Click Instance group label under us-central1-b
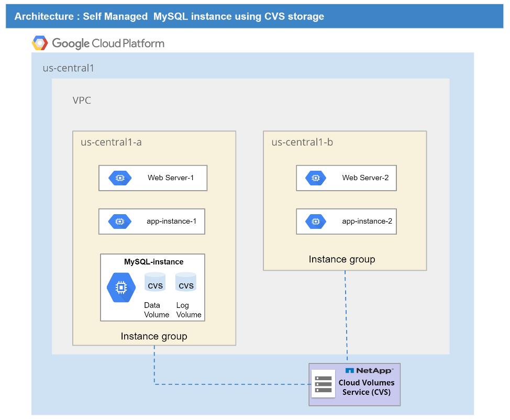The width and height of the screenshot is (510, 420). click(341, 259)
